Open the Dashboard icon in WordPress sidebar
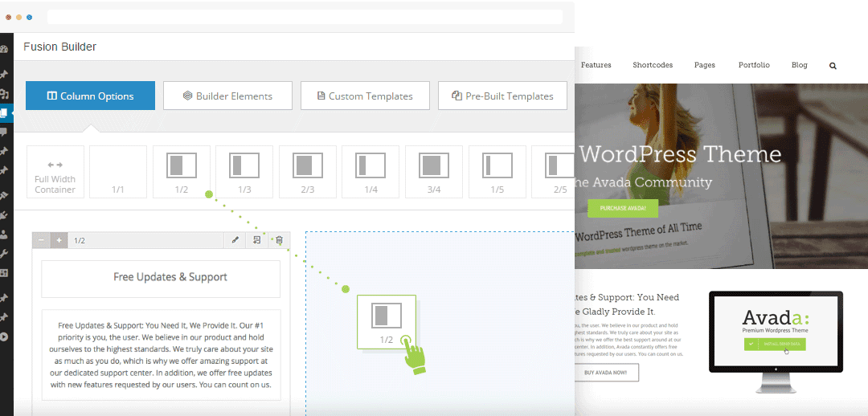This screenshot has height=416, width=868. point(4,49)
